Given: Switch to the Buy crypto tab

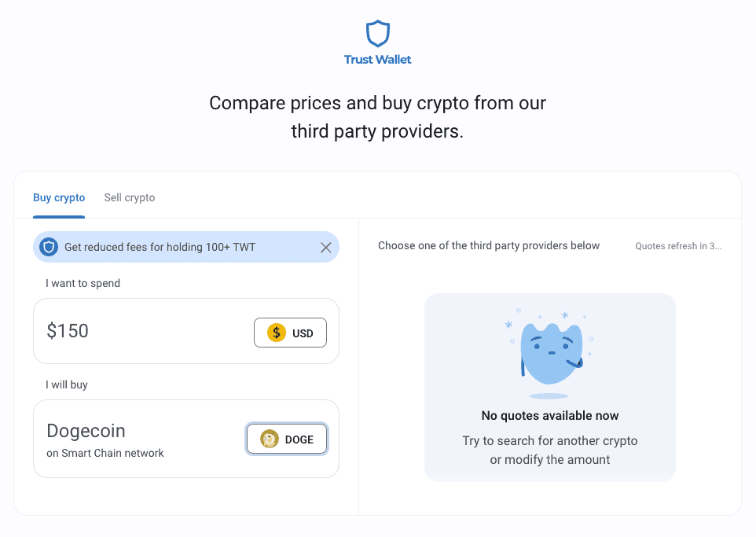Looking at the screenshot, I should coord(59,198).
